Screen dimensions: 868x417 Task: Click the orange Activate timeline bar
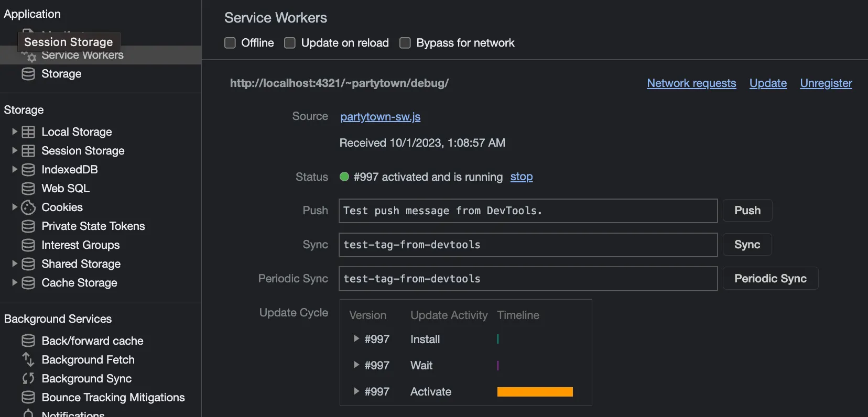pyautogui.click(x=535, y=392)
